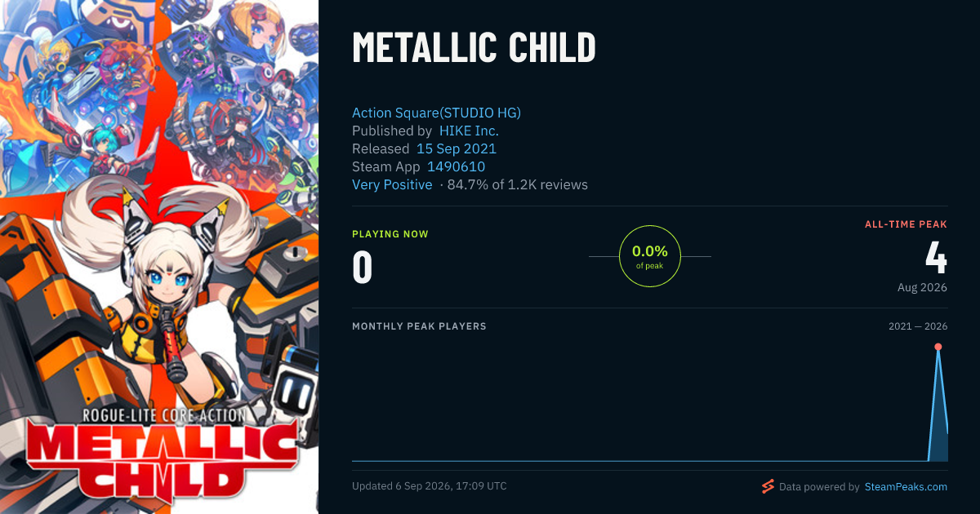
Task: Open Steam App ID 1490610
Action: pos(456,166)
